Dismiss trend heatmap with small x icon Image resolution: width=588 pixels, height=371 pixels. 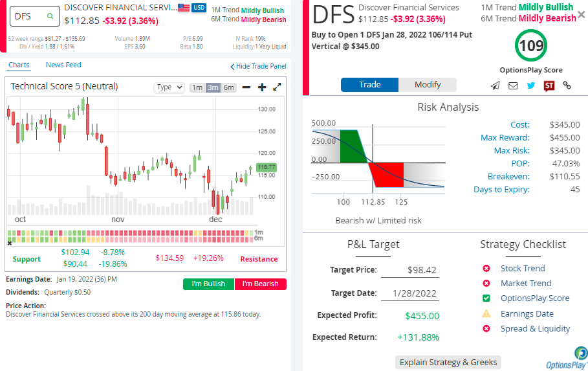10,243
